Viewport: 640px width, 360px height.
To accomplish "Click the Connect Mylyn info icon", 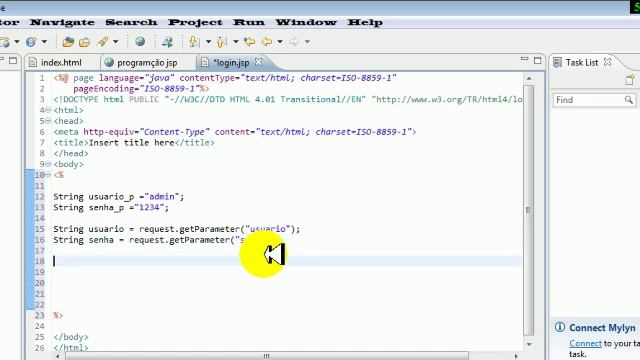I will [560, 327].
